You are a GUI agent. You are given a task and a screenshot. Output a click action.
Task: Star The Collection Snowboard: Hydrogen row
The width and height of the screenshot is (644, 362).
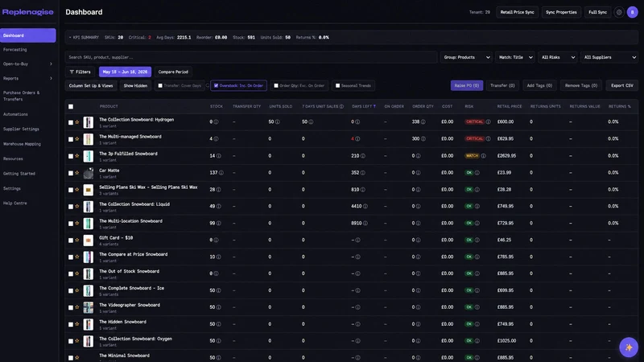click(76, 122)
